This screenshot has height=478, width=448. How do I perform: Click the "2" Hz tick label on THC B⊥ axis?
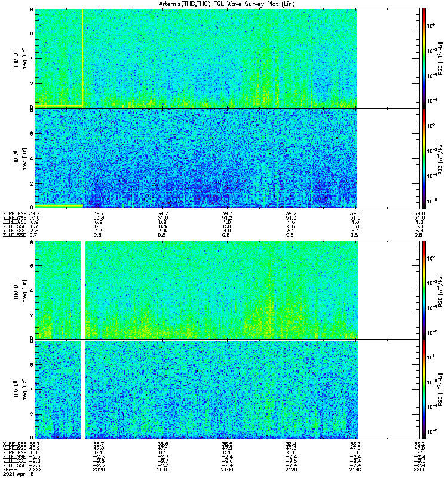pyautogui.click(x=32, y=315)
